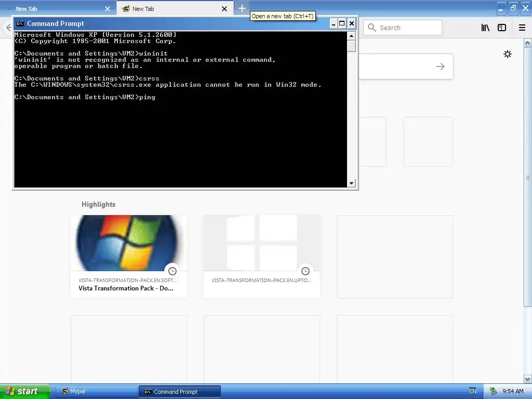Click history clock icon on UPTO highlight
The height and width of the screenshot is (399, 532).
coord(305,271)
